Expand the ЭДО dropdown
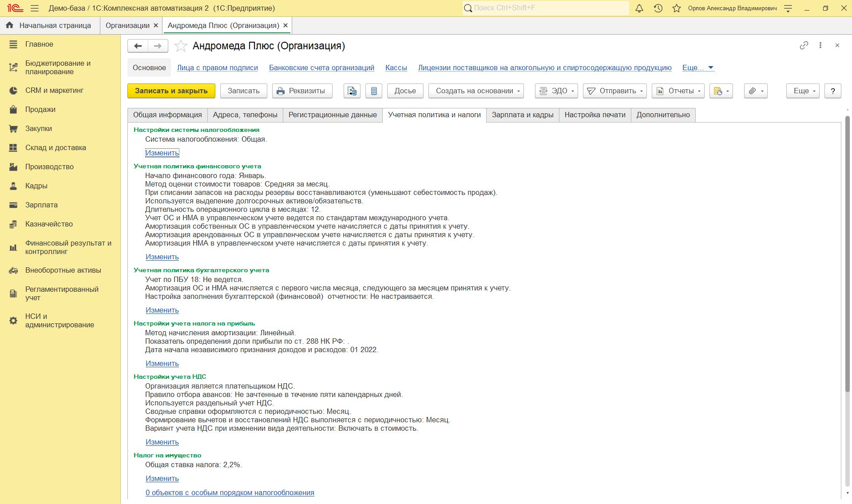The height and width of the screenshot is (504, 852). click(556, 91)
